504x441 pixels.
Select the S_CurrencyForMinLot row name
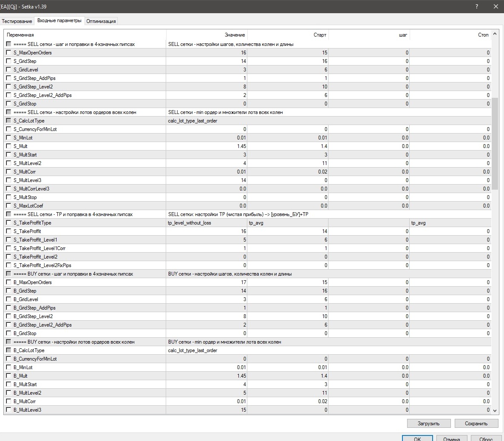35,129
